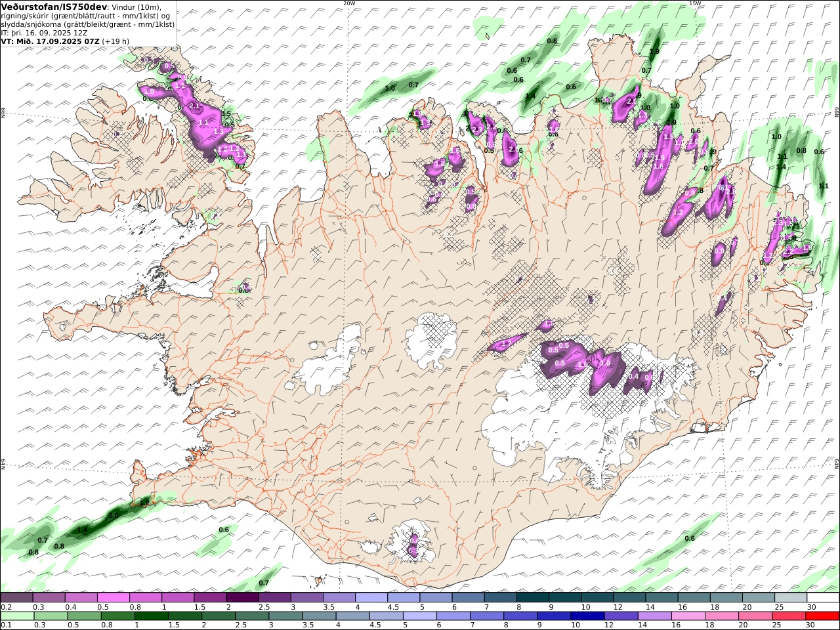Select the light gray top-row swatch labeled 25
The image size is (840, 630).
coord(790,598)
